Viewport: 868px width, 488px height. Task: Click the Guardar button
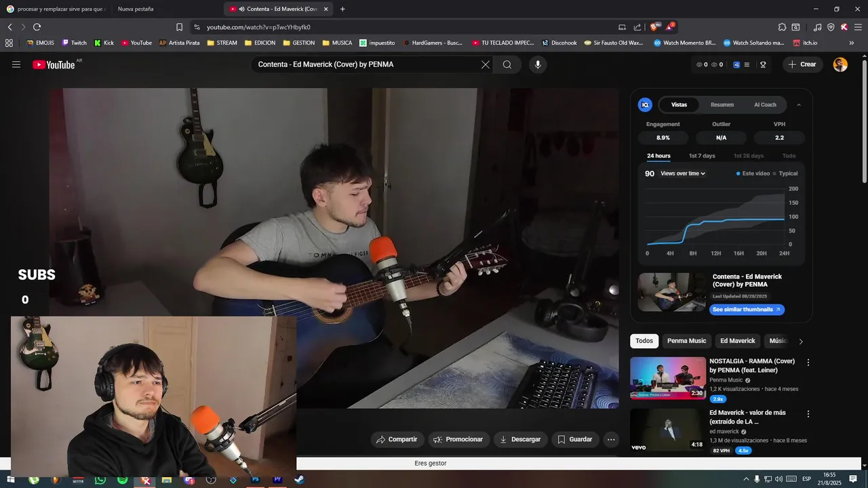575,439
